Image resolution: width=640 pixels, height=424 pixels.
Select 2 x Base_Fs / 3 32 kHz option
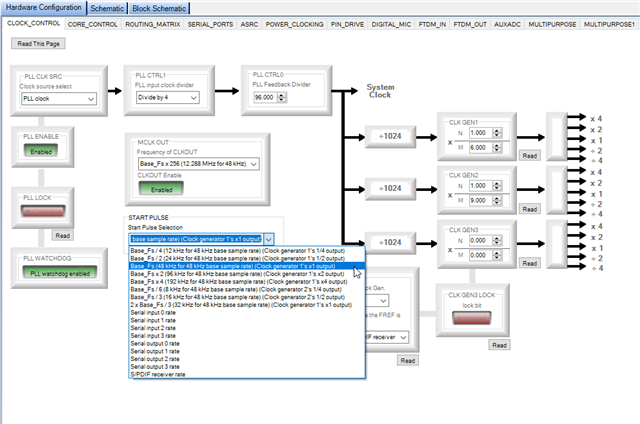(x=247, y=305)
